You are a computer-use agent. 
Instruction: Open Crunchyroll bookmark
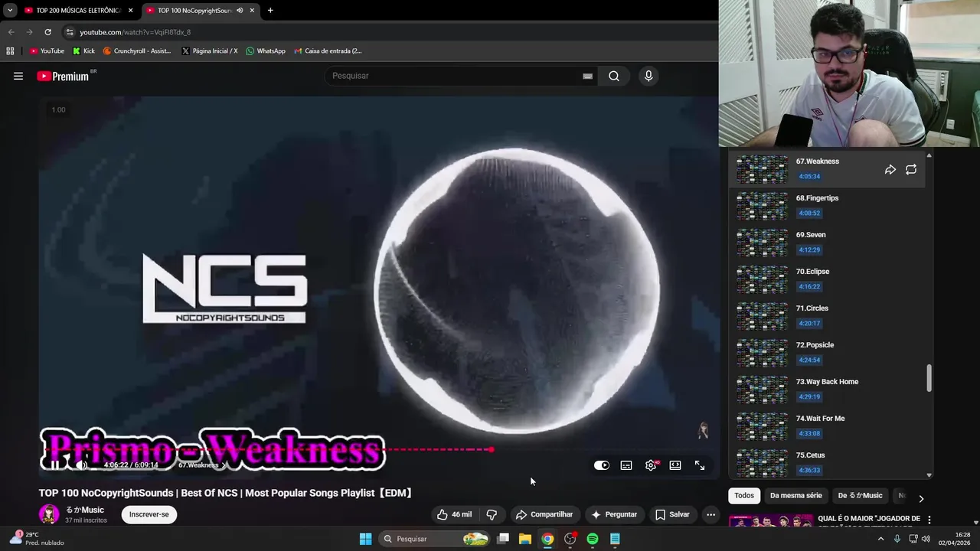click(x=137, y=51)
